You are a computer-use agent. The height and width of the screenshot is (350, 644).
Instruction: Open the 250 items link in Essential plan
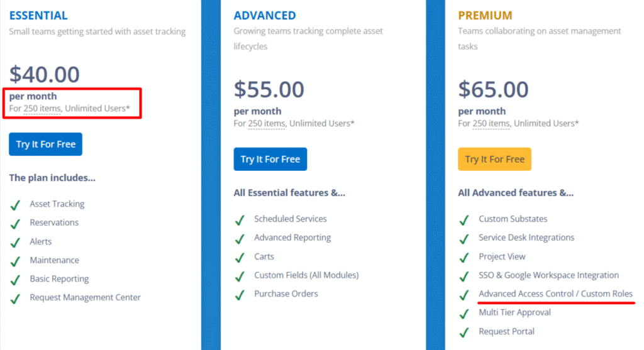(42, 109)
